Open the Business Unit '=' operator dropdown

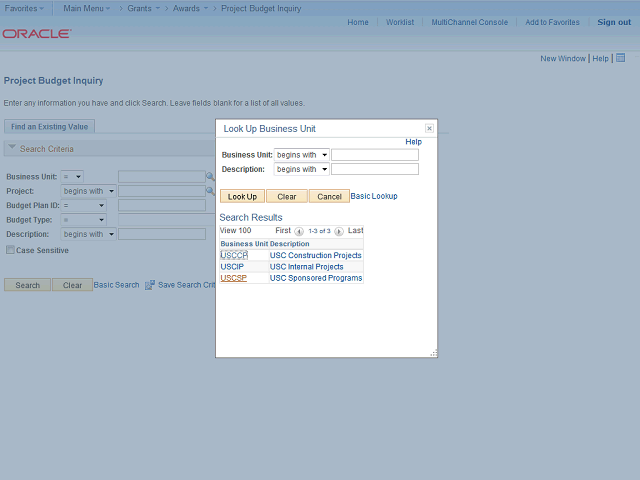tap(72, 177)
